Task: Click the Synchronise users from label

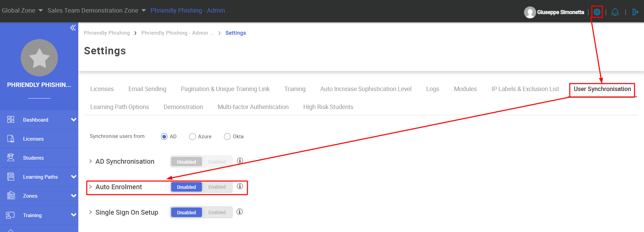Action: tap(117, 136)
